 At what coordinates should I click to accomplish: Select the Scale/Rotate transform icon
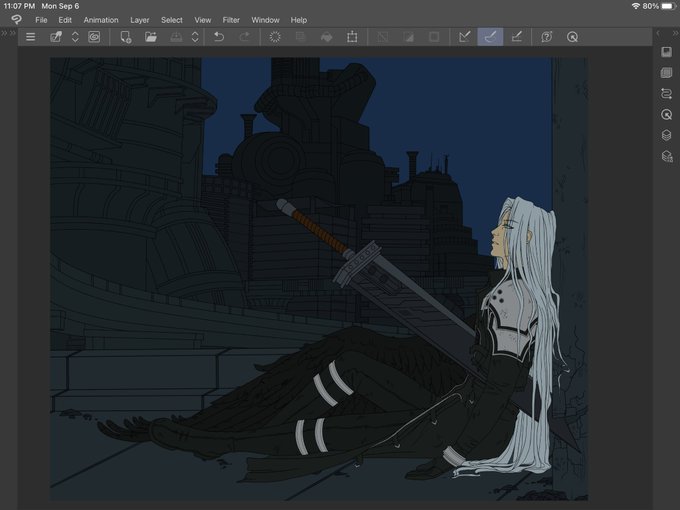[352, 37]
